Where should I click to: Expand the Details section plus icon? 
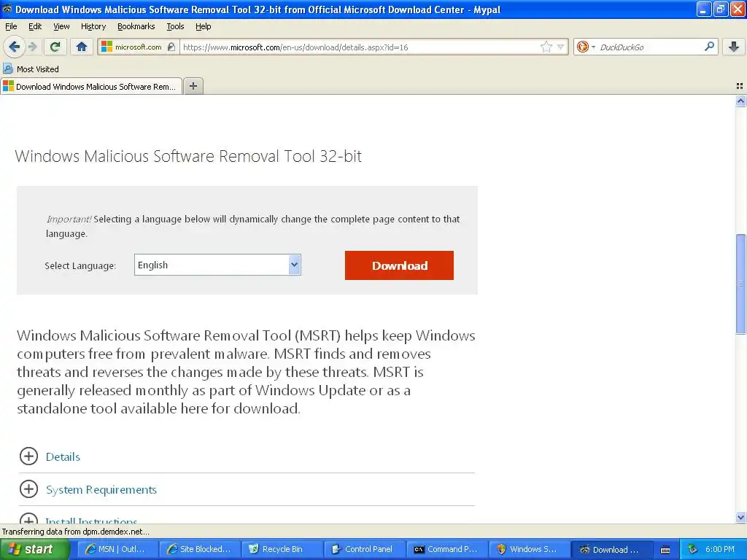[28, 456]
